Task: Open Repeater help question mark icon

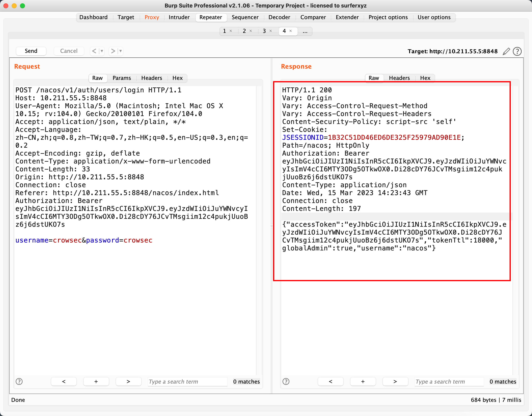Action: click(x=517, y=51)
